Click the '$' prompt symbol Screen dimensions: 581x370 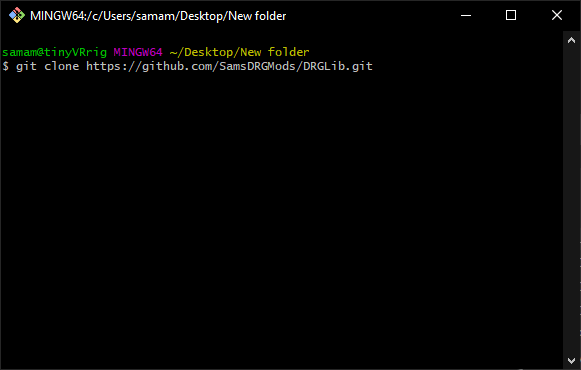coord(6,66)
